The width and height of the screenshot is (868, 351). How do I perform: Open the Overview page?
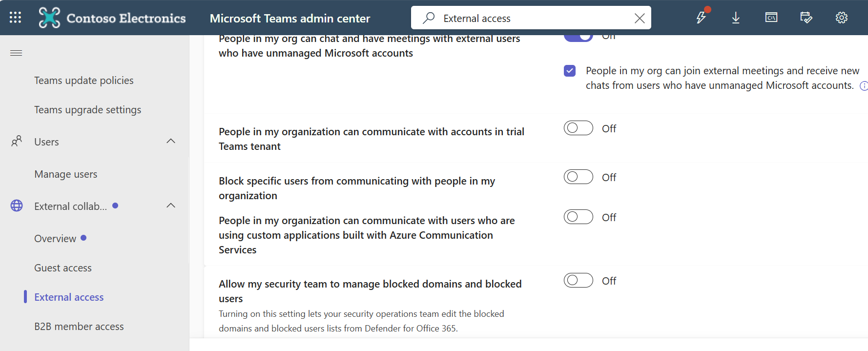55,239
